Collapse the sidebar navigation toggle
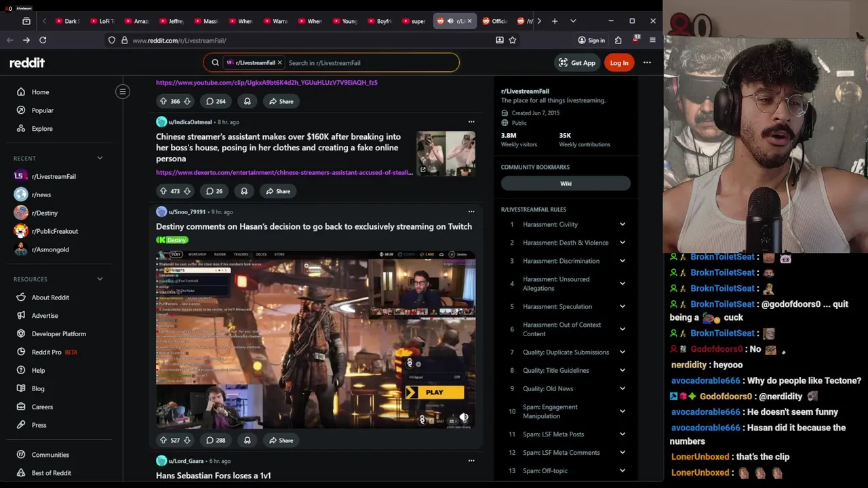Screen dimensions: 868x488 coord(123,91)
